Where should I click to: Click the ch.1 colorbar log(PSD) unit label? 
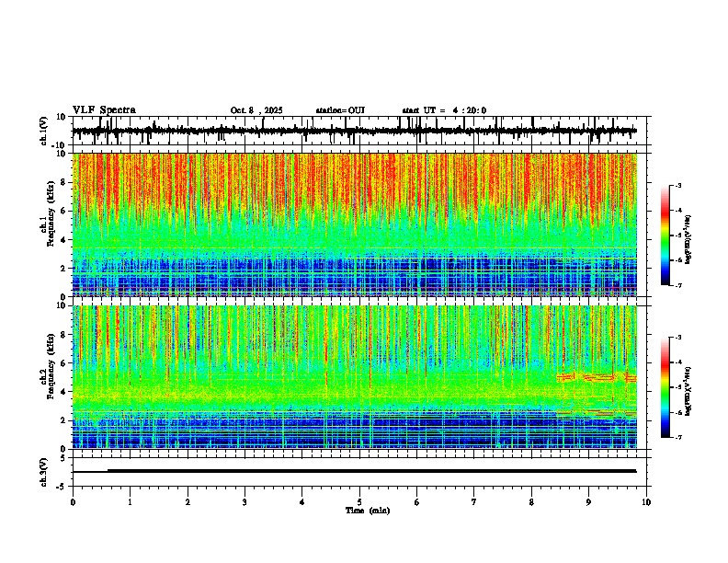click(x=688, y=240)
